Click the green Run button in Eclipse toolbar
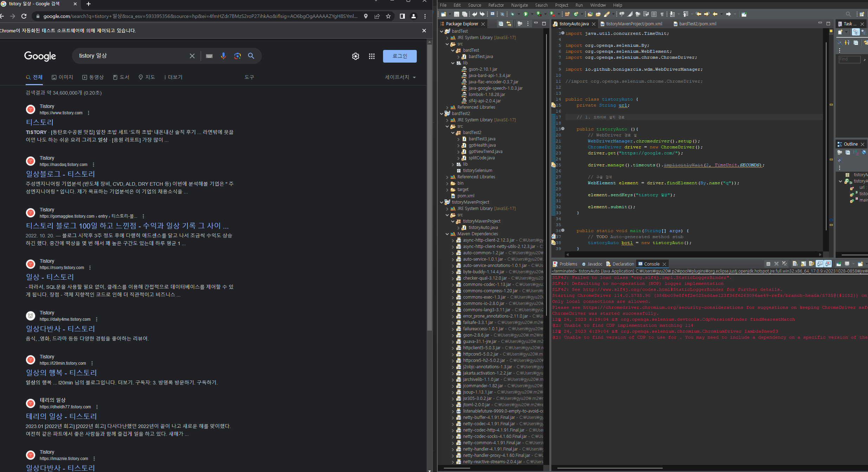Viewport: 868px width, 472px height. coord(526,14)
